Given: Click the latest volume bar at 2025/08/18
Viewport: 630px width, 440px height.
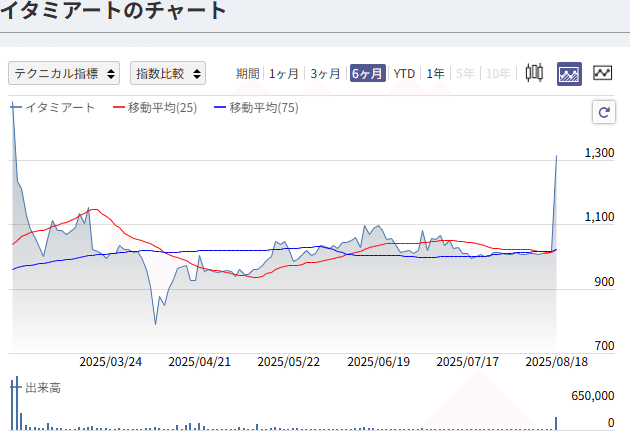Looking at the screenshot, I should [556, 424].
